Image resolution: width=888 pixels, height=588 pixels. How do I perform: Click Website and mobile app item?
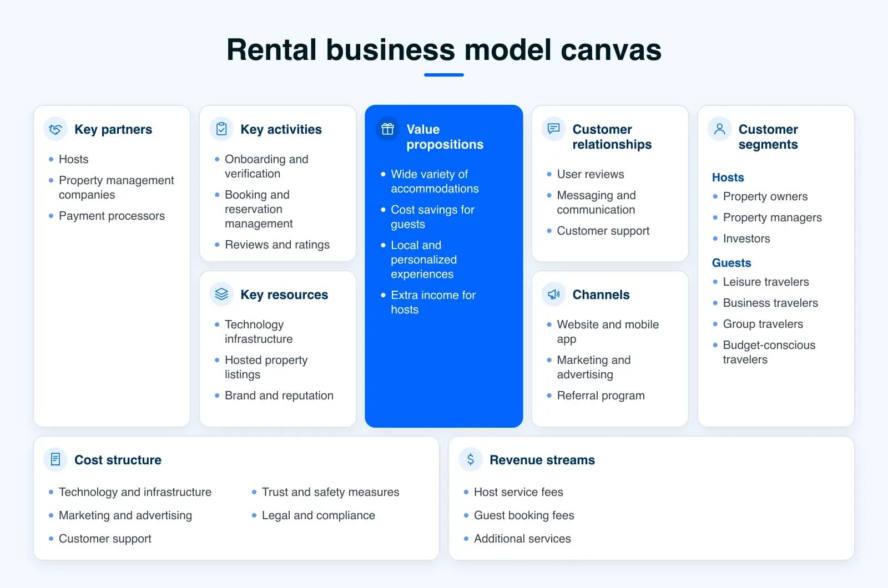click(608, 332)
